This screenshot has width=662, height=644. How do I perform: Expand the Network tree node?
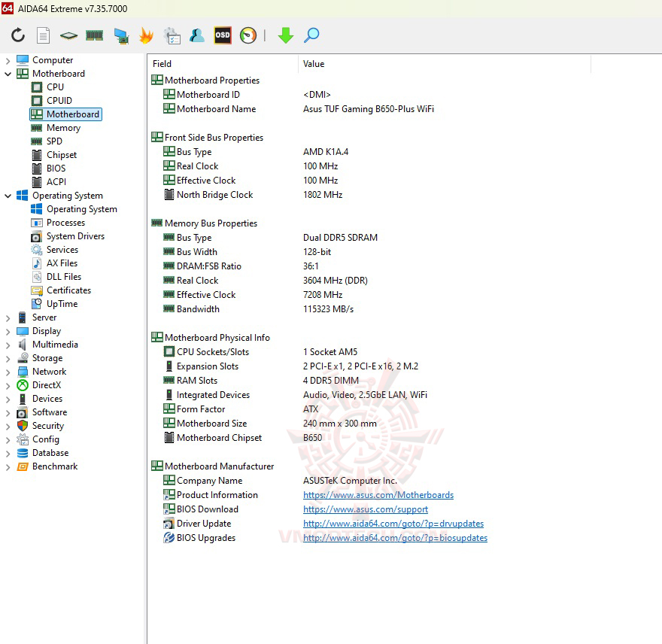click(8, 372)
